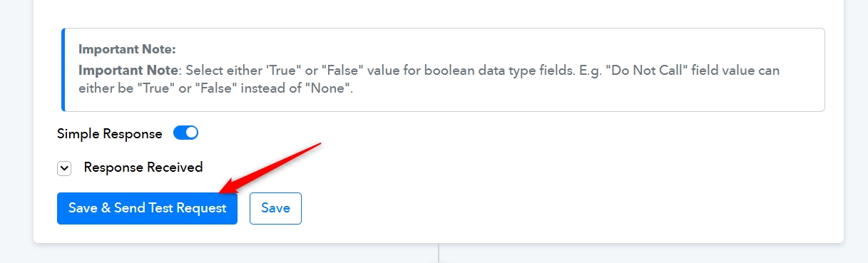Disable Simple Response using the blue switch

pyautogui.click(x=186, y=133)
